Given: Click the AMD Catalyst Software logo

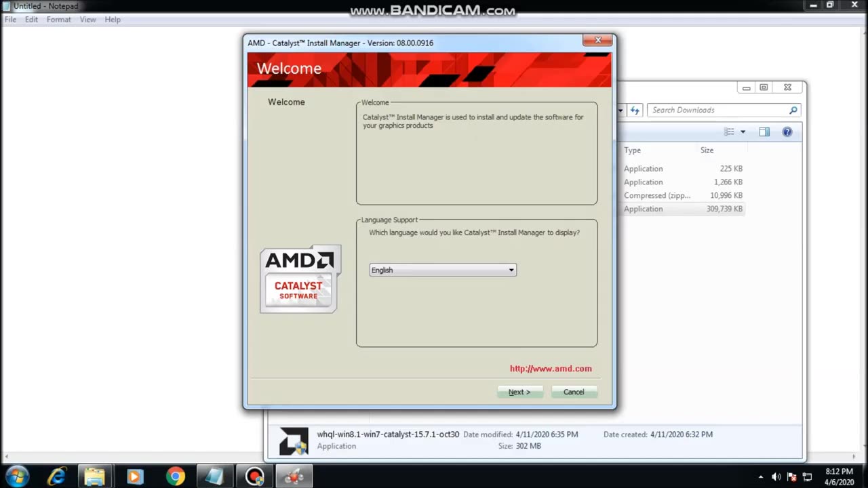Looking at the screenshot, I should [x=300, y=279].
